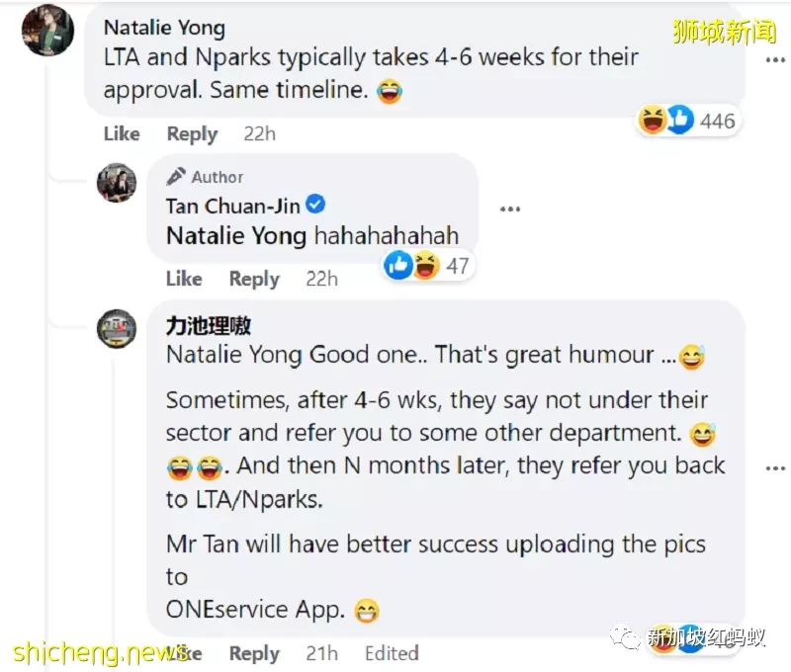The image size is (791, 672).
Task: View the 47 reactions on Tan's reply
Action: 458,266
